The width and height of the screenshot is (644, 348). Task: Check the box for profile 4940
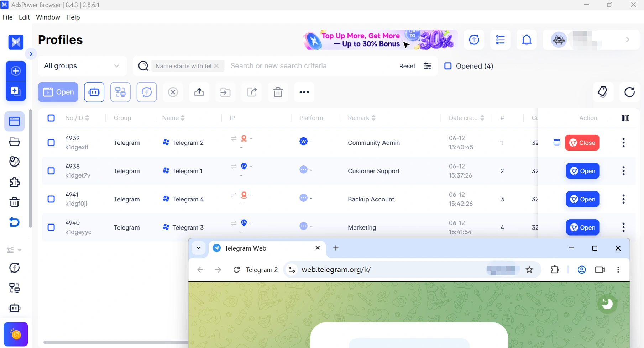point(51,227)
